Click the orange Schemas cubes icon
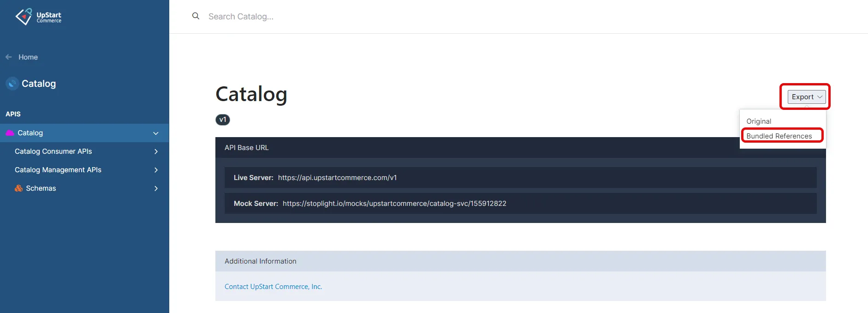The width and height of the screenshot is (868, 313). pyautogui.click(x=19, y=188)
